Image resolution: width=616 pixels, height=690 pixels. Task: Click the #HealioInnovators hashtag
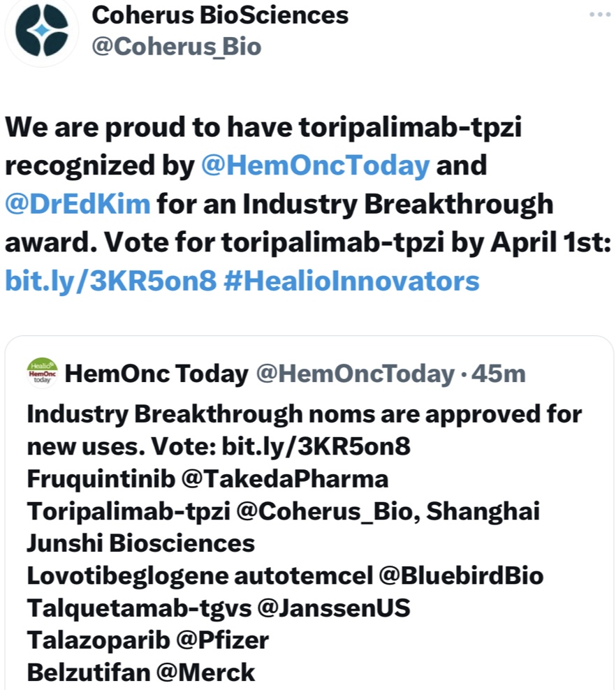[351, 280]
